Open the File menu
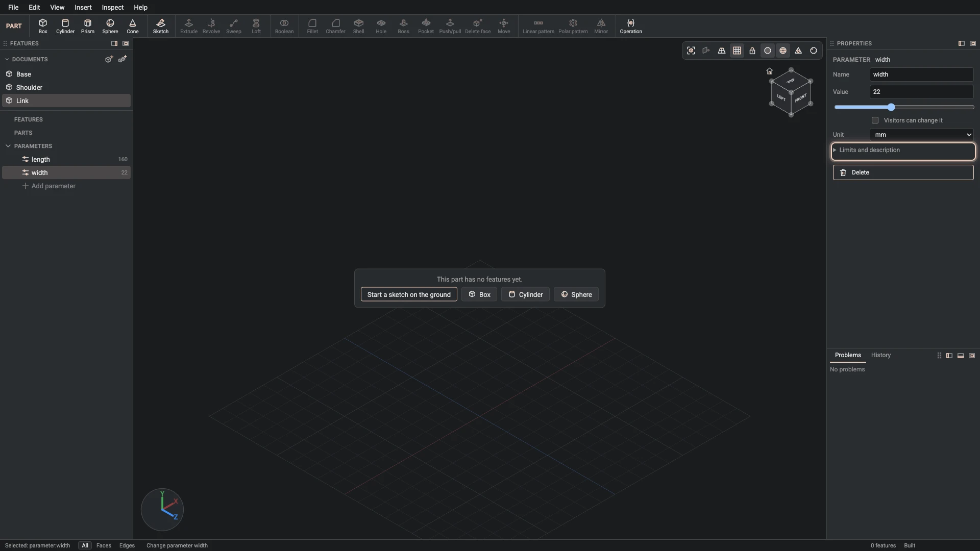Viewport: 980px width, 551px height. [13, 7]
